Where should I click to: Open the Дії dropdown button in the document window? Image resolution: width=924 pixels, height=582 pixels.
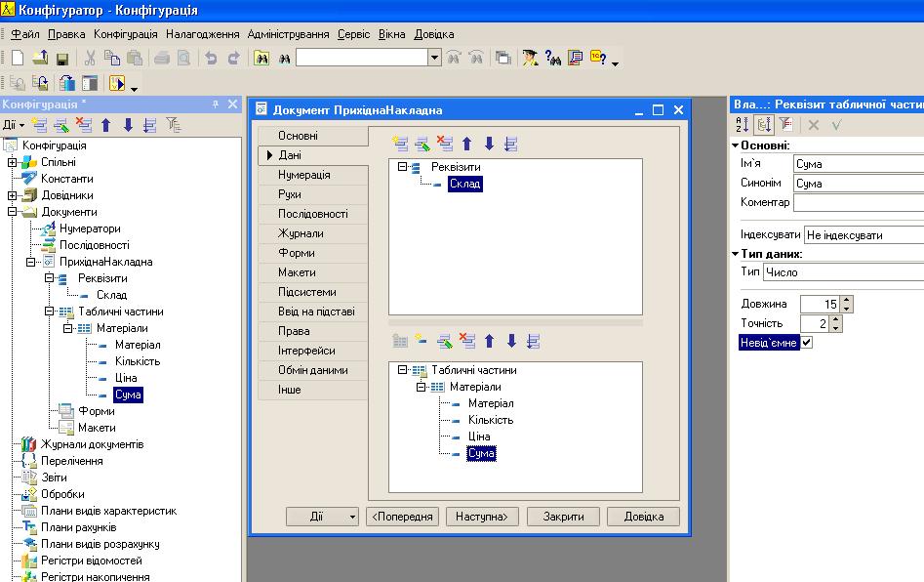322,517
